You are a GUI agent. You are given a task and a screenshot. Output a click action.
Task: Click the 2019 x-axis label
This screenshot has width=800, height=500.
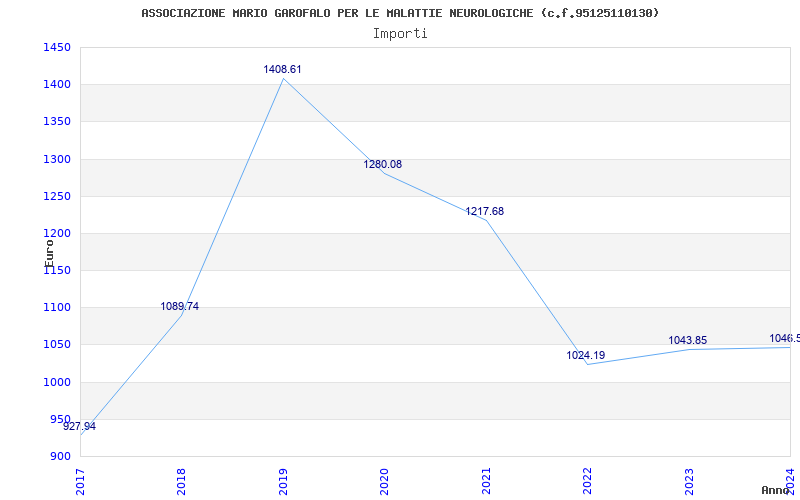click(283, 482)
